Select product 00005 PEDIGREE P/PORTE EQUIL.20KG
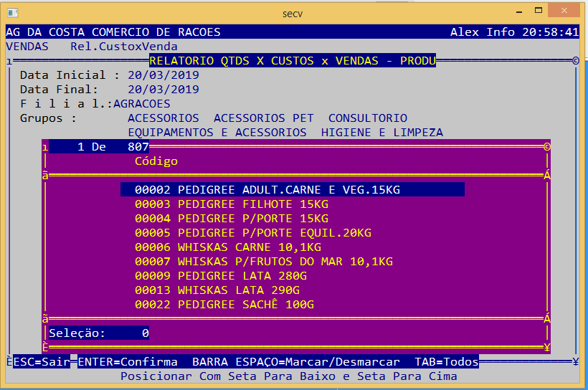The width and height of the screenshot is (588, 390). point(253,233)
